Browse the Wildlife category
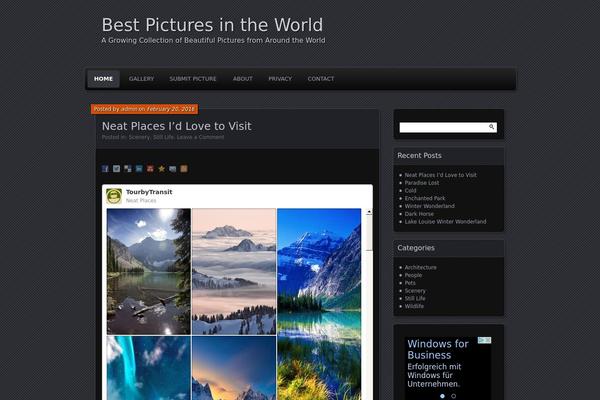600x400 pixels. point(414,306)
